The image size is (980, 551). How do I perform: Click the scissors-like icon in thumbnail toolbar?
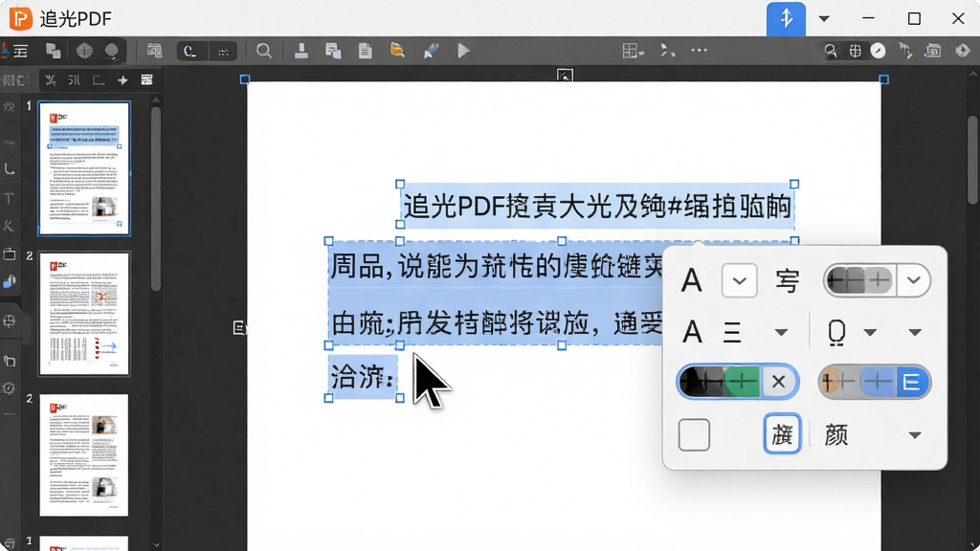coord(51,80)
